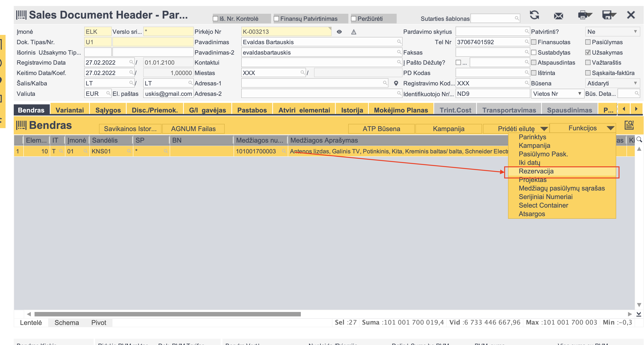644x345 pixels.
Task: Click the horizontal scrollbar thumb
Action: 167,314
